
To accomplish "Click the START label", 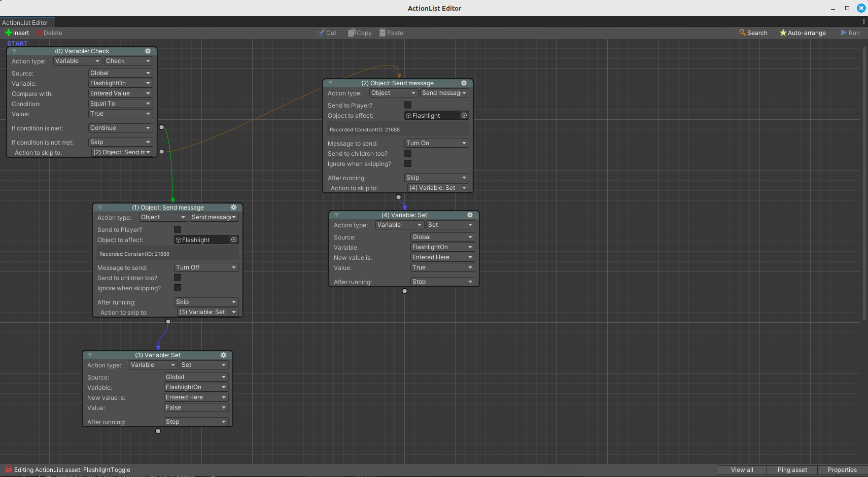I will (x=17, y=44).
